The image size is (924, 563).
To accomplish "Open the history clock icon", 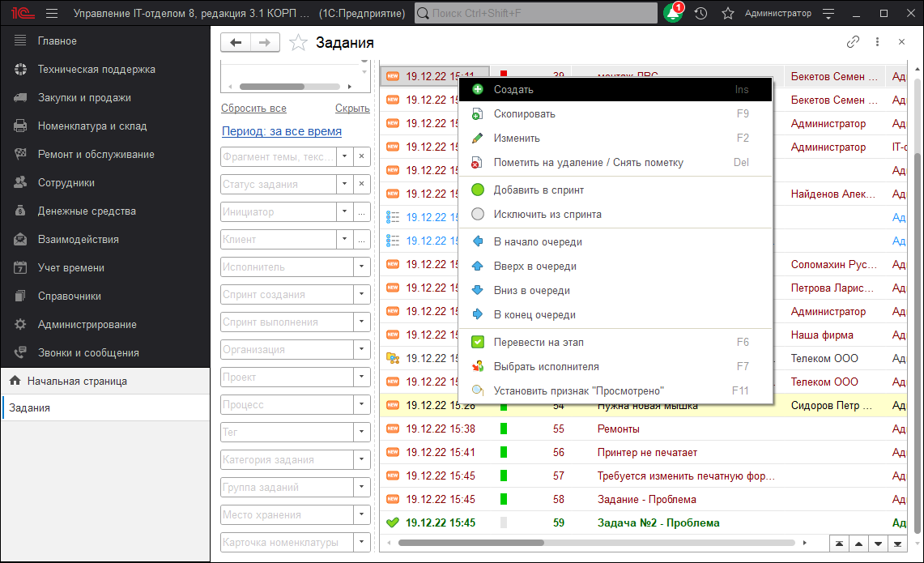I will point(700,14).
